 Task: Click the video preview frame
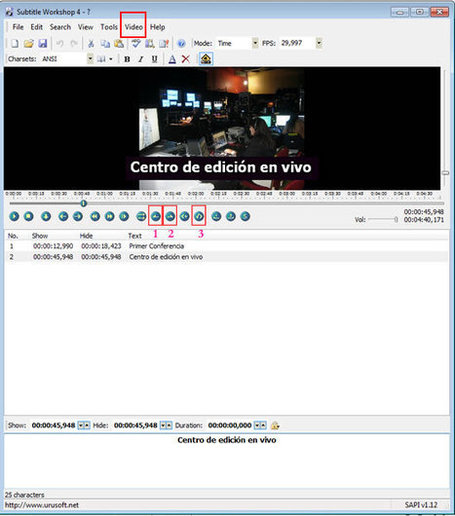(222, 128)
